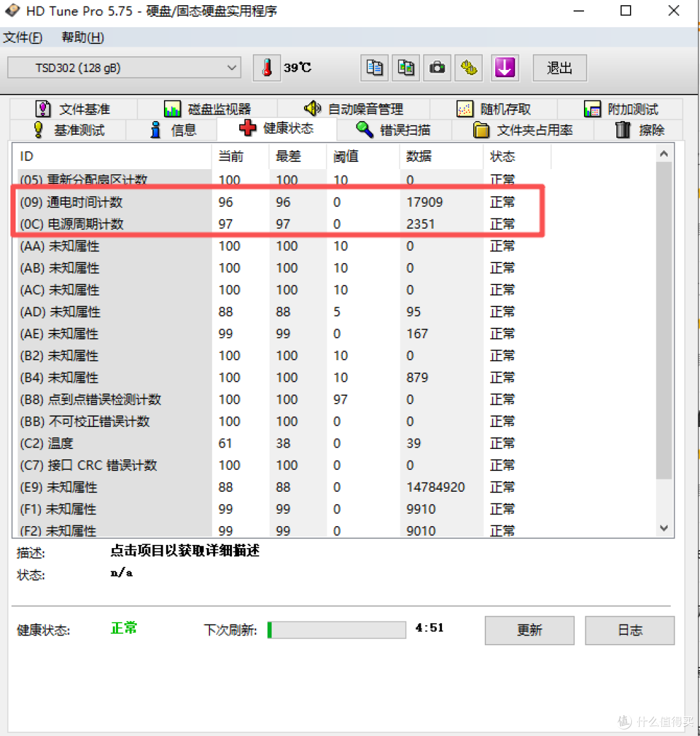Click the 最差 column header
700x736 pixels.
[297, 156]
